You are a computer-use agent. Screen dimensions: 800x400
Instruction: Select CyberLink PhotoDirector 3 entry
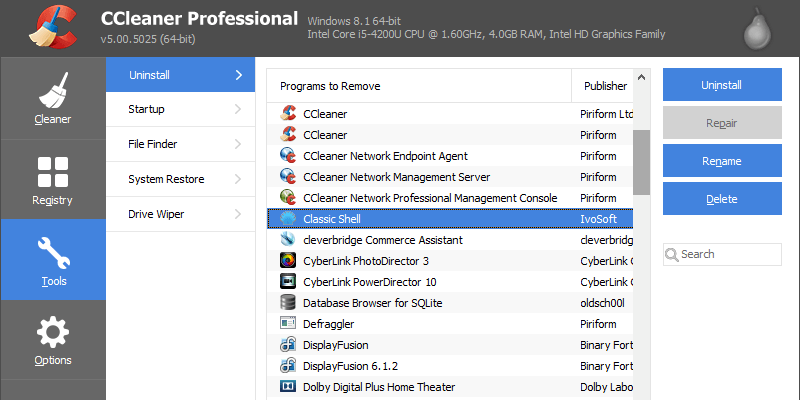[450, 261]
